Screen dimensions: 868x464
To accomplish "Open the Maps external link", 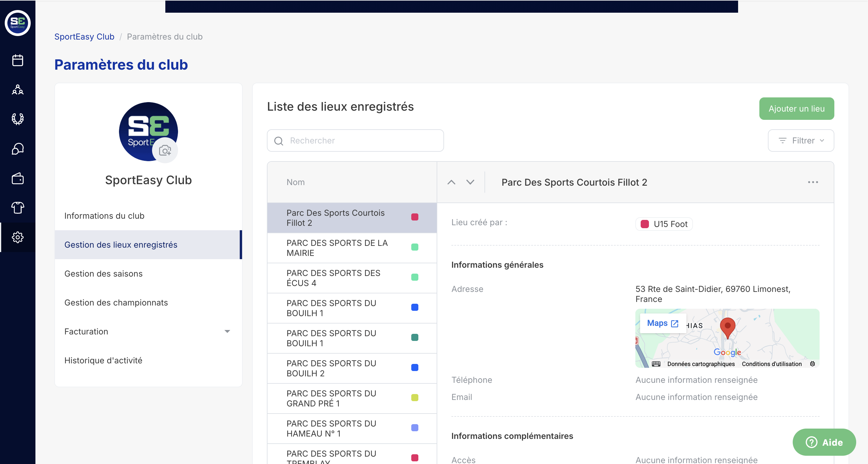I will (x=663, y=323).
